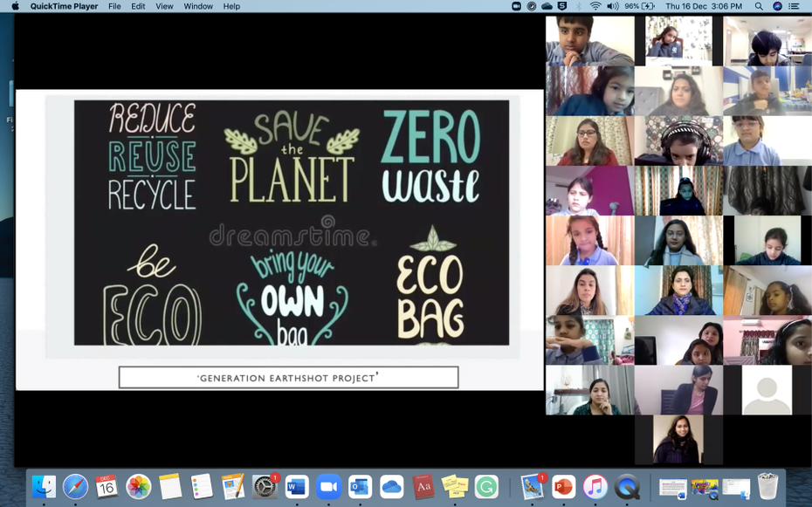Select the blank avatar participant tile

click(x=767, y=390)
